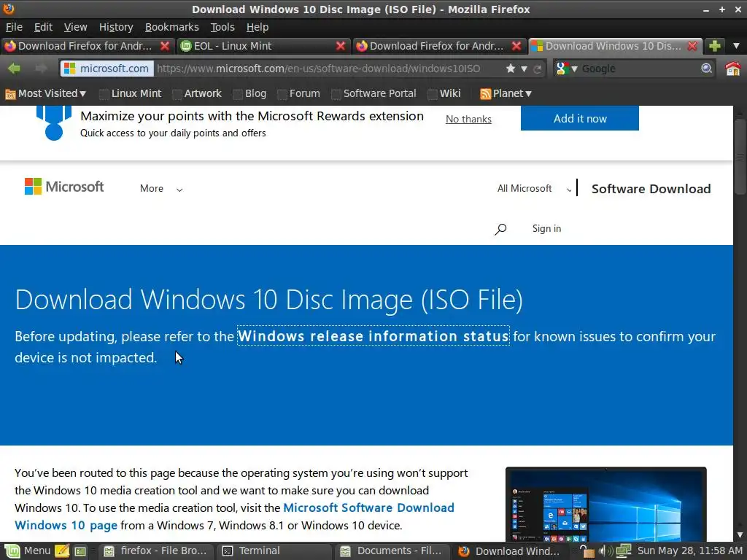Image resolution: width=747 pixels, height=560 pixels.
Task: Open the Blog bookmark
Action: 249,94
